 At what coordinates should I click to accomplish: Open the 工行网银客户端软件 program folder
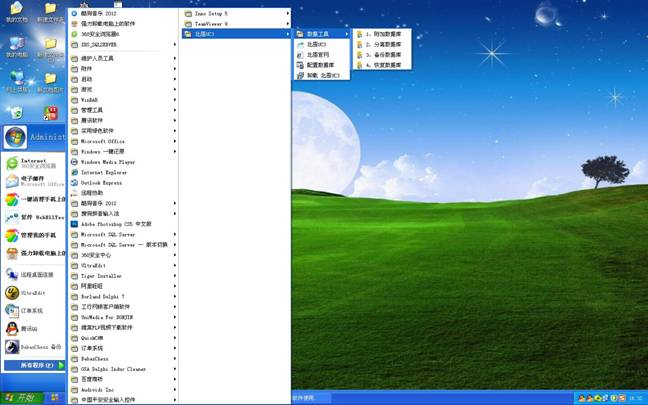[x=124, y=307]
